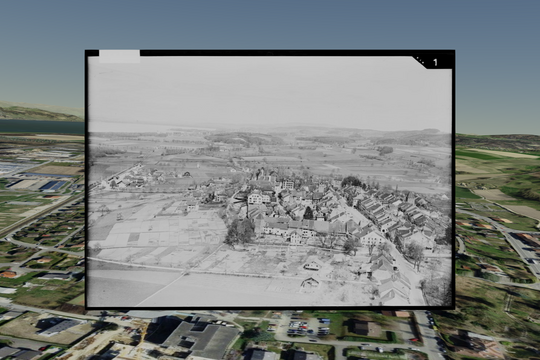The image size is (540, 360).
Task: Click the black bottom border of photo frame
Action: click(270, 307)
